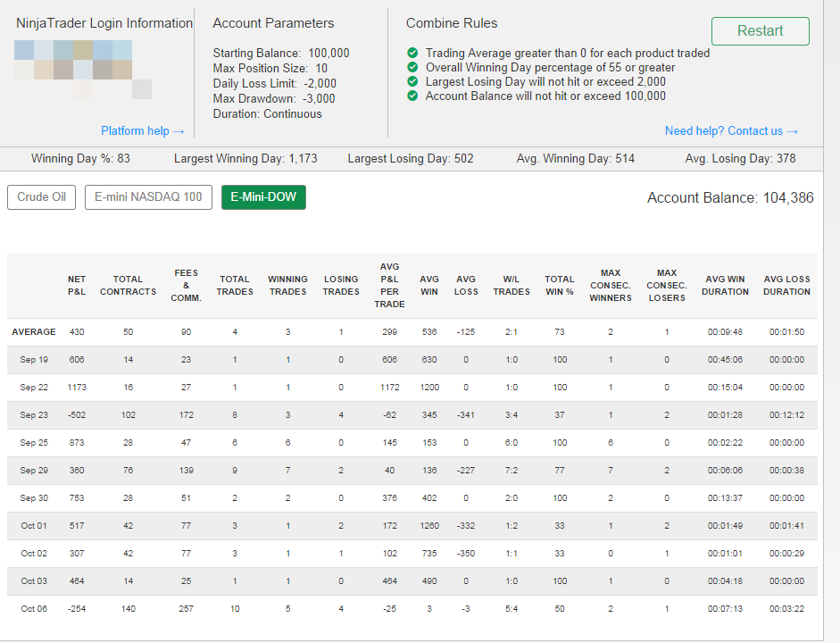The width and height of the screenshot is (840, 643).
Task: Click the MAX CONSEC. LOSERS column header
Action: (667, 286)
